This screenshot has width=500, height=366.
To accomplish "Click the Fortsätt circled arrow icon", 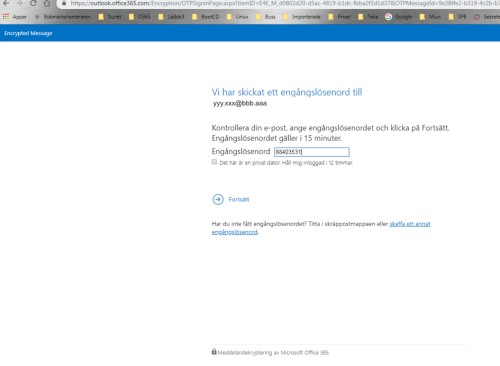I will (x=218, y=199).
